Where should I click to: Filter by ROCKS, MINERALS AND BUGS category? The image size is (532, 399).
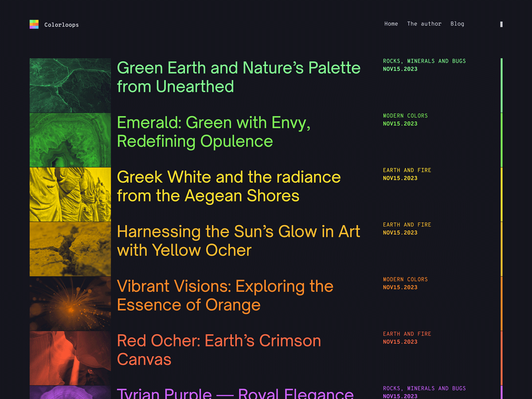click(x=424, y=61)
